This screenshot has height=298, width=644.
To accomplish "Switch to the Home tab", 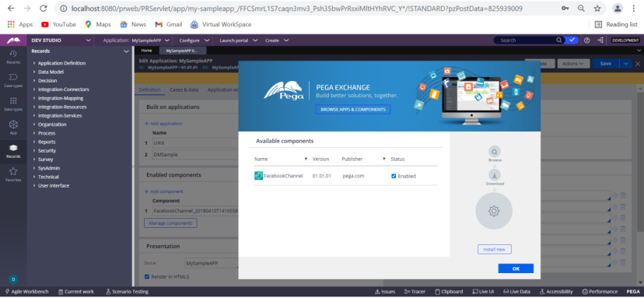I will [x=147, y=51].
